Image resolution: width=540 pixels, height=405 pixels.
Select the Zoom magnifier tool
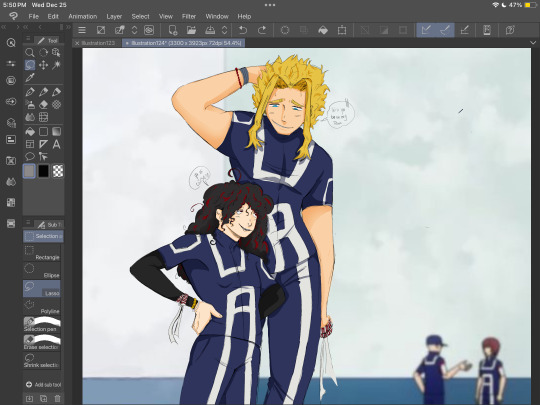30,52
